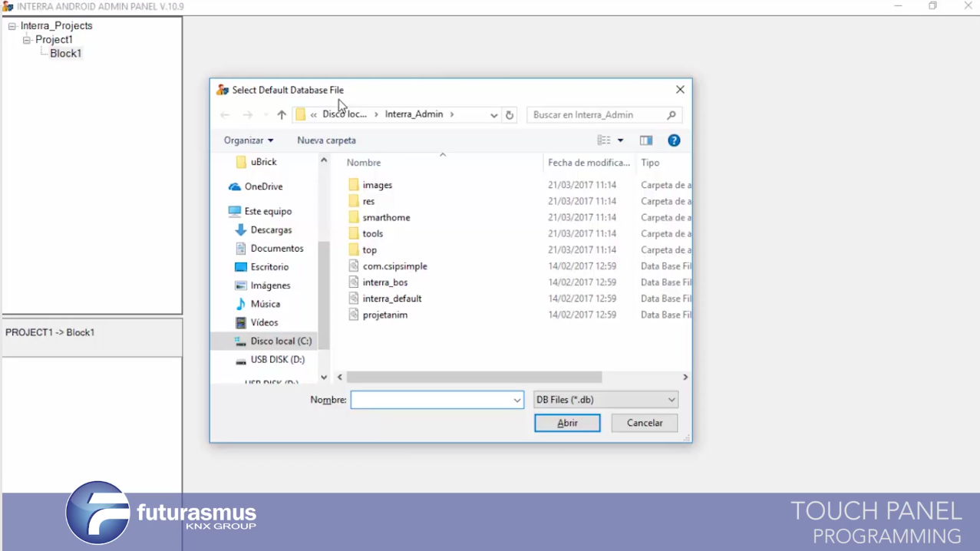The height and width of the screenshot is (551, 980).
Task: Select the interra_default database file
Action: [x=392, y=299]
